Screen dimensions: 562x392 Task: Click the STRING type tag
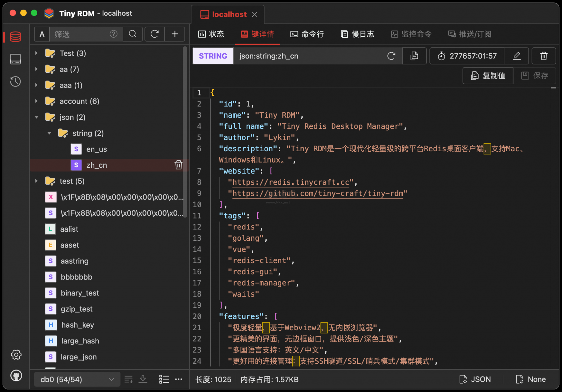click(213, 56)
